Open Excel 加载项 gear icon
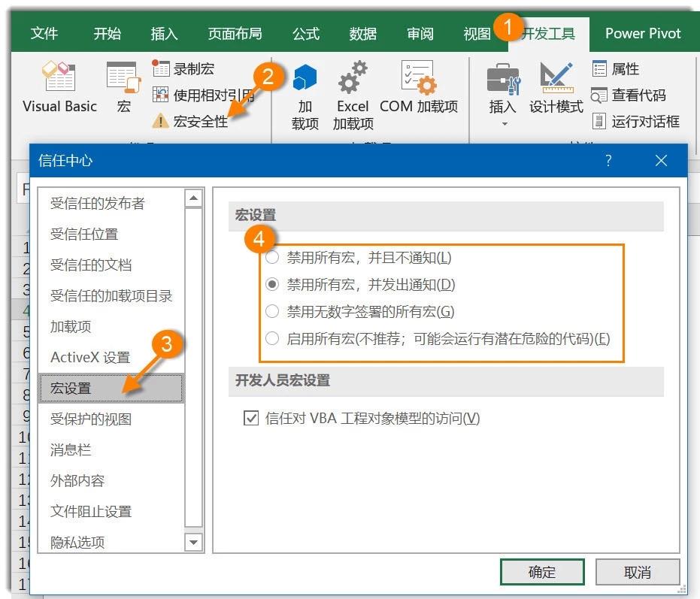Screen dimensions: 700x599 coord(353,77)
